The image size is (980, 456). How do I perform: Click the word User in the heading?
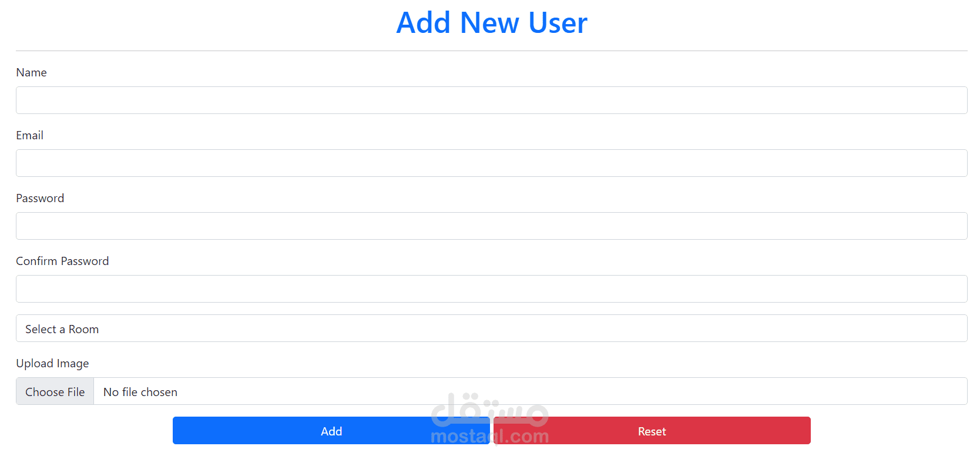click(558, 24)
